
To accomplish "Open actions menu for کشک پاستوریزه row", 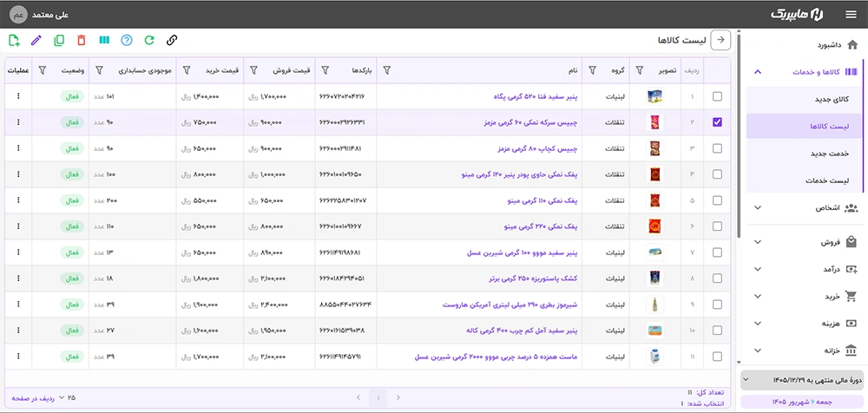I will click(x=18, y=279).
